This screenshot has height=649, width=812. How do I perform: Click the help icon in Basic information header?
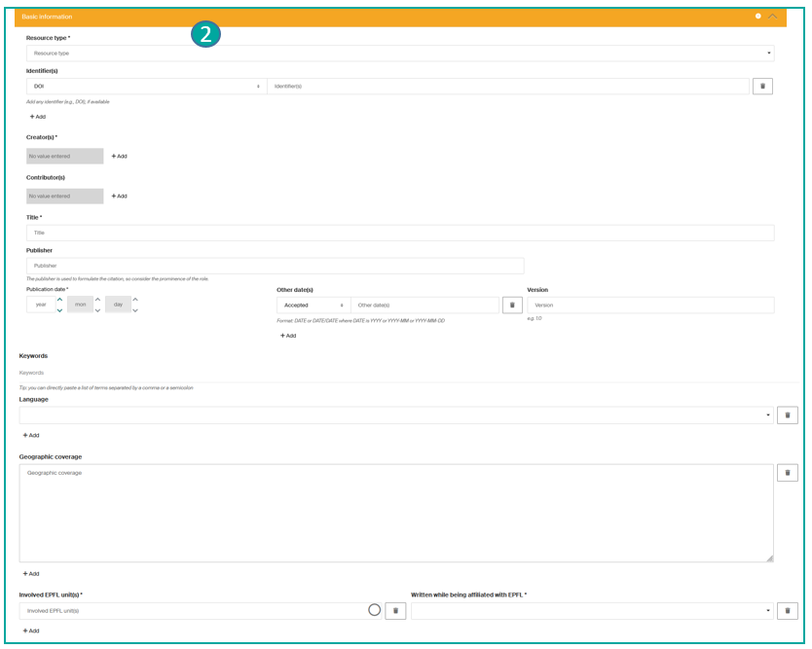point(758,17)
